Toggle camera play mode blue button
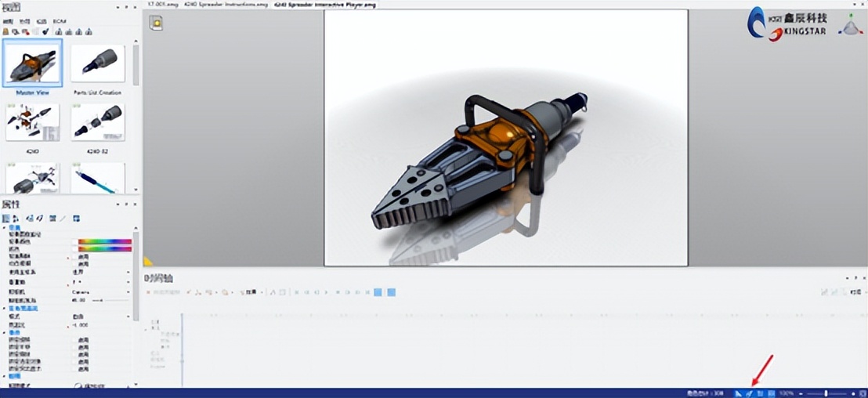Screen dimensions: 868x398 coord(391,292)
